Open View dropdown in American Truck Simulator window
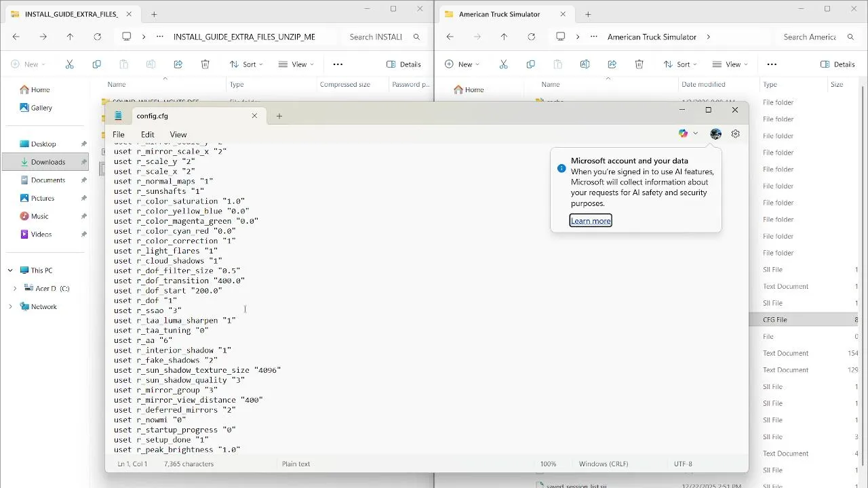 [x=730, y=64]
